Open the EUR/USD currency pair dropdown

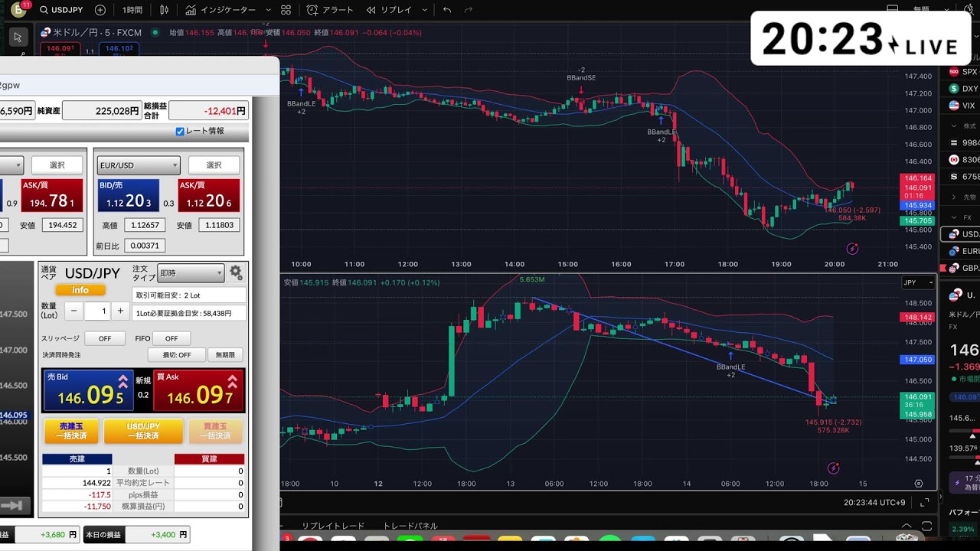(x=139, y=165)
